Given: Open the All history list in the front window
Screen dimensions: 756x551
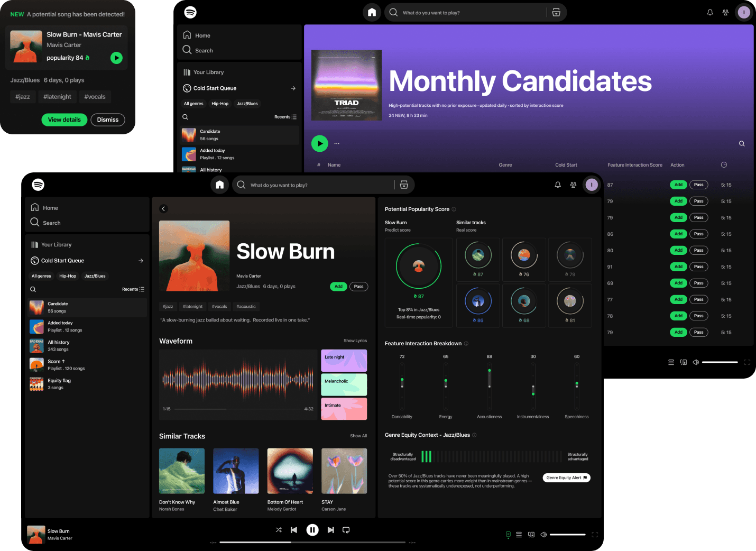Looking at the screenshot, I should coord(87,346).
